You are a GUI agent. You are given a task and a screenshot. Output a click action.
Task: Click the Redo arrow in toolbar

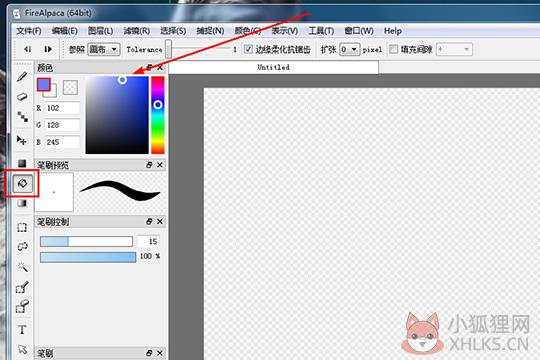point(48,49)
